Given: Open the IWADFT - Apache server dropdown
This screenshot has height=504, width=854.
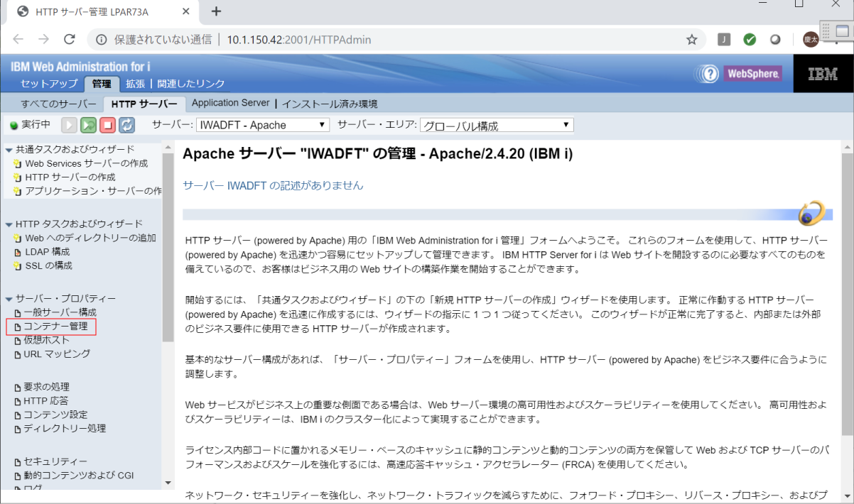Looking at the screenshot, I should (x=263, y=125).
